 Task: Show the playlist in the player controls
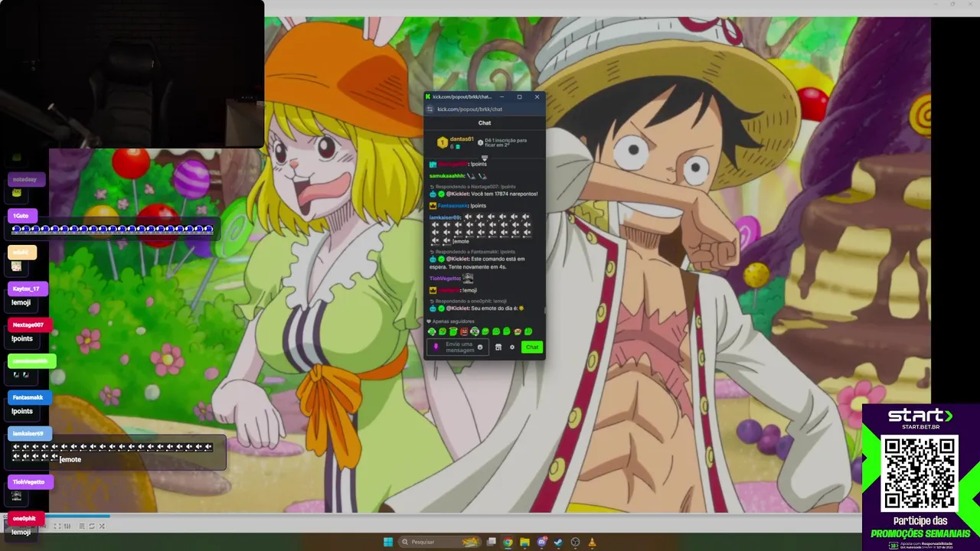click(x=82, y=526)
